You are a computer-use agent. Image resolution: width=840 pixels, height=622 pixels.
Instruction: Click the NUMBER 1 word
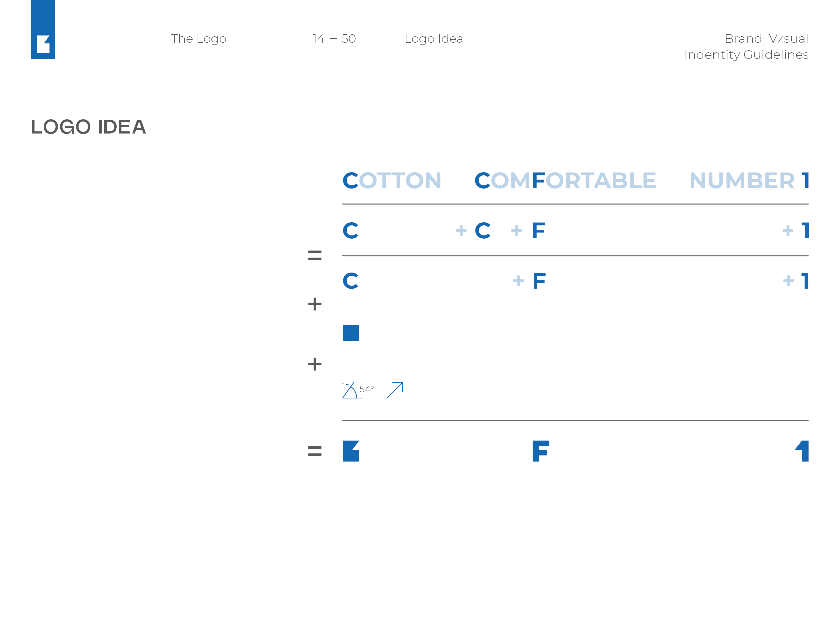pyautogui.click(x=749, y=180)
